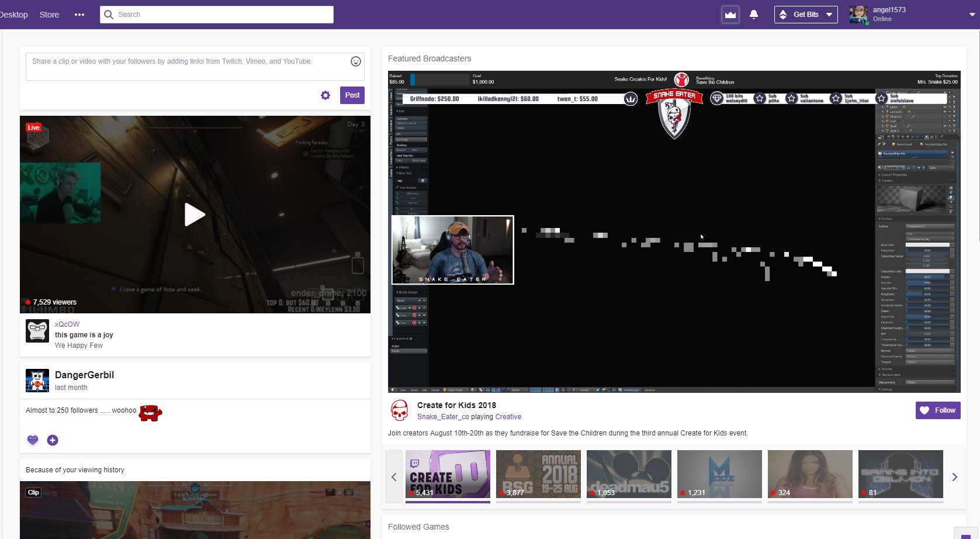Screen dimensions: 980x539
Task: Open the emoji picker in the share box
Action: [x=356, y=61]
